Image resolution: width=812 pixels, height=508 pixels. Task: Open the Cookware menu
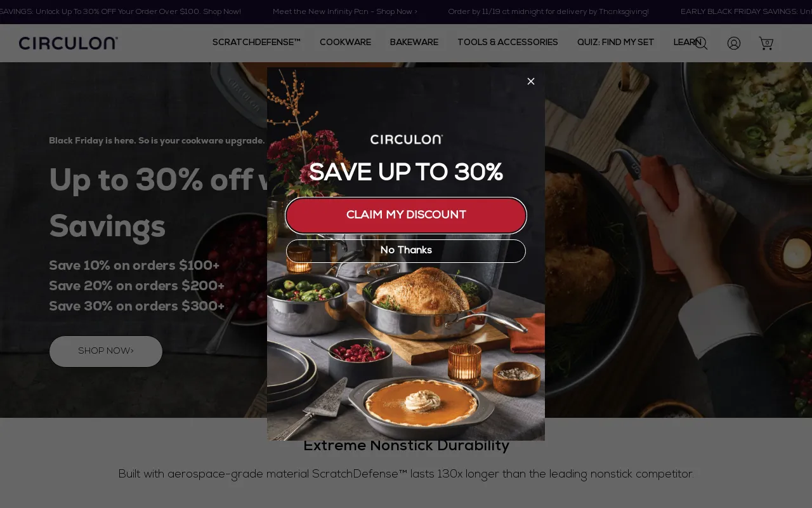(x=345, y=43)
